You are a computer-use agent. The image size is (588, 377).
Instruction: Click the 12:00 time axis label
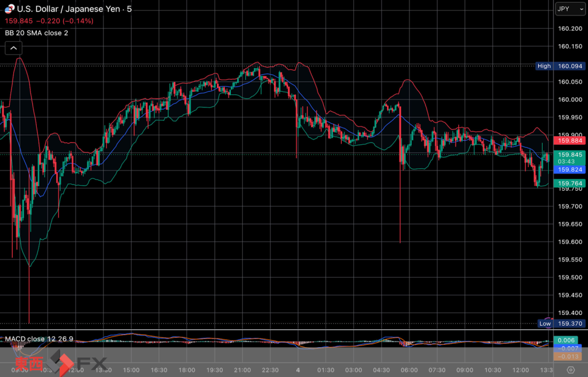click(x=520, y=370)
